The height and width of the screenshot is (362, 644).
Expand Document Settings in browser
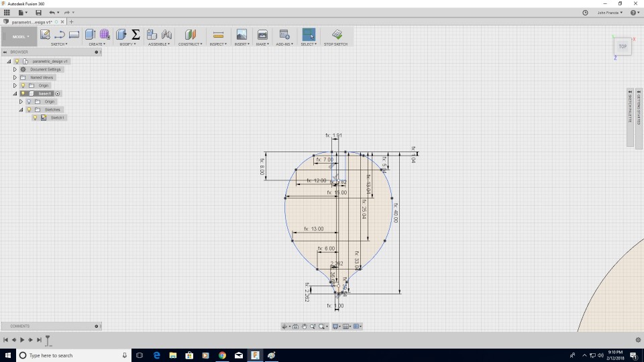pyautogui.click(x=15, y=69)
